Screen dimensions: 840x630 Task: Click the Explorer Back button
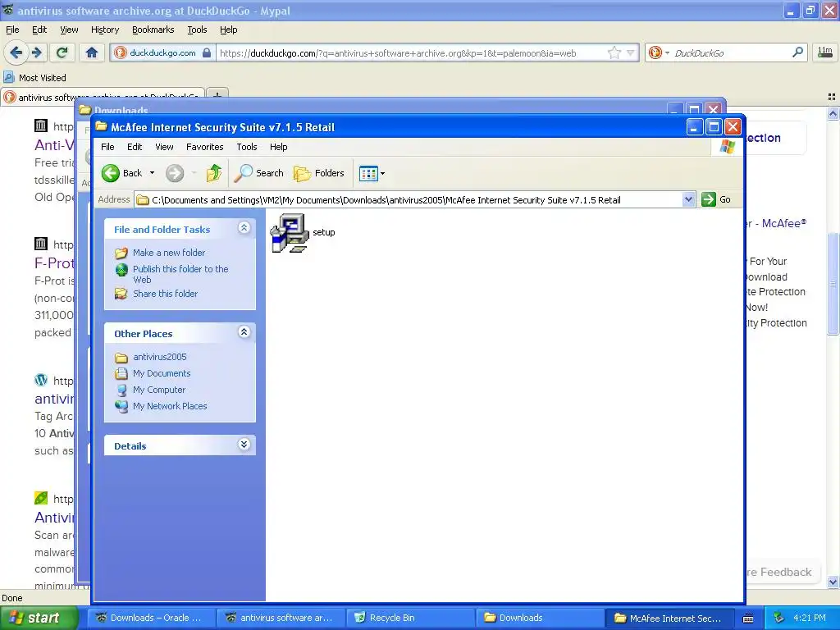point(122,173)
